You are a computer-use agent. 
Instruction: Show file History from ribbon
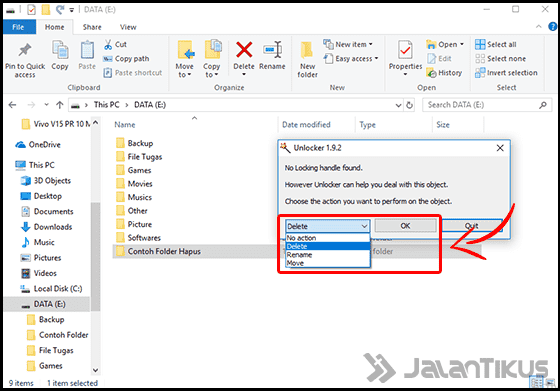(x=444, y=73)
